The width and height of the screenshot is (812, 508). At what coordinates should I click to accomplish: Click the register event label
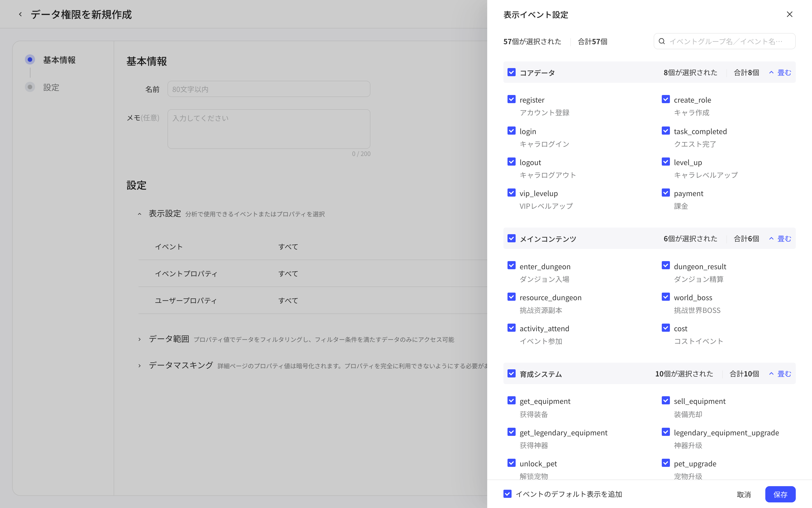[532, 100]
